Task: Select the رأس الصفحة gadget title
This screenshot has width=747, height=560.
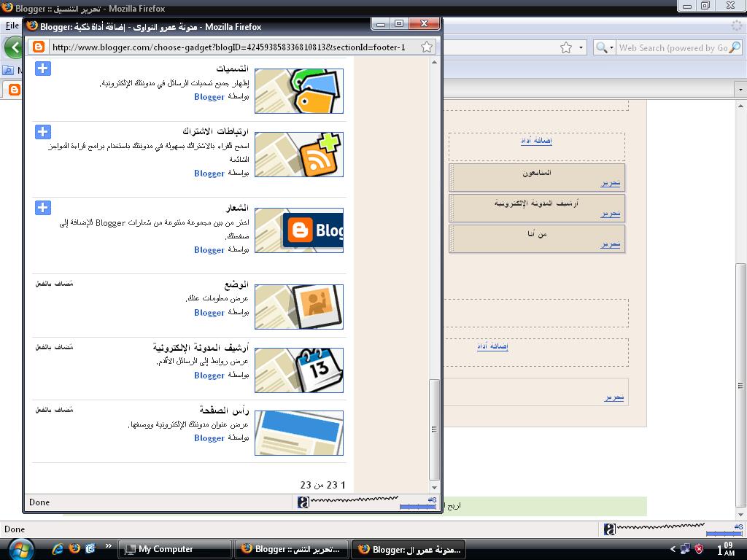Action: pos(224,410)
